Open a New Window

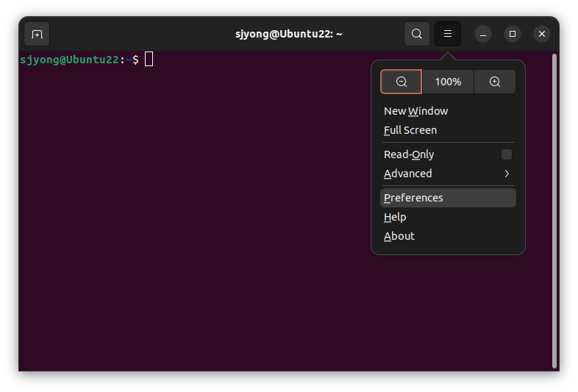click(x=448, y=111)
